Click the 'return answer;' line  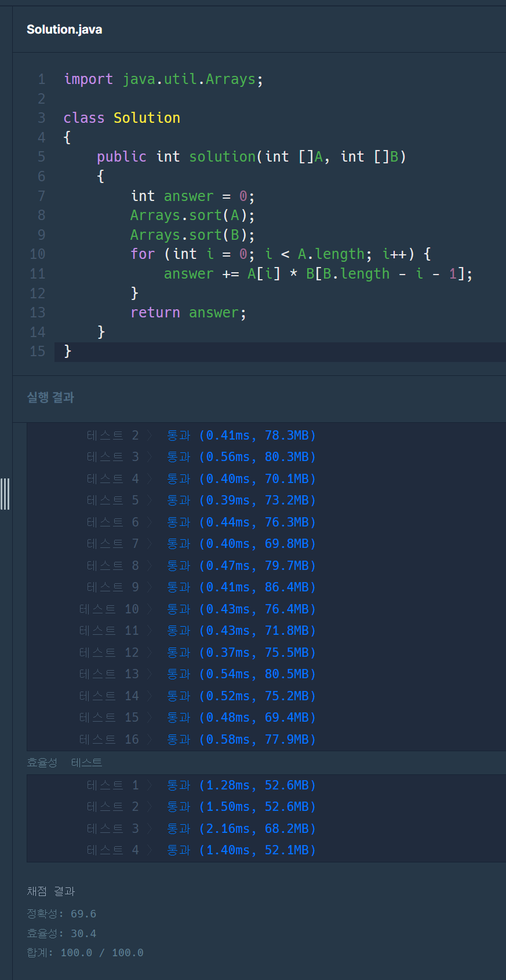point(188,312)
